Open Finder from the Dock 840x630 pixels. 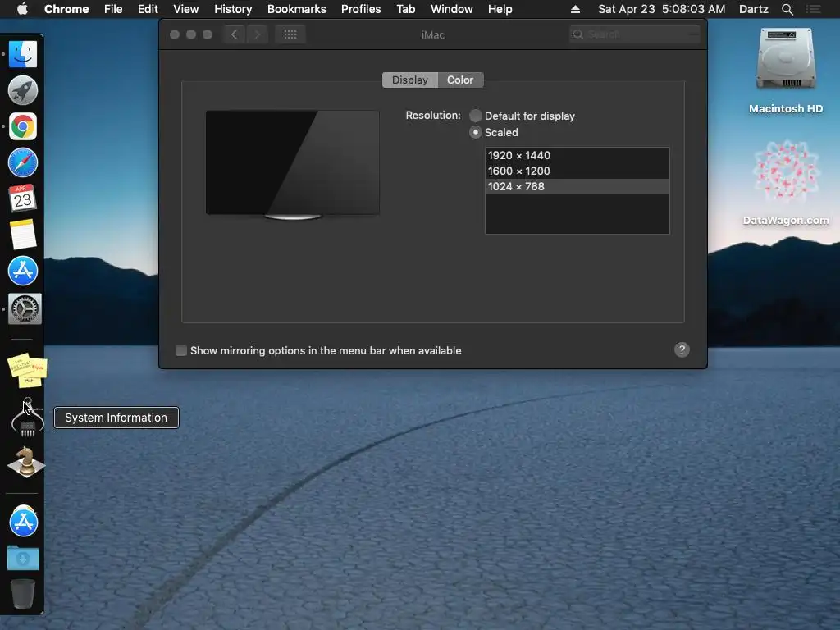(22, 54)
